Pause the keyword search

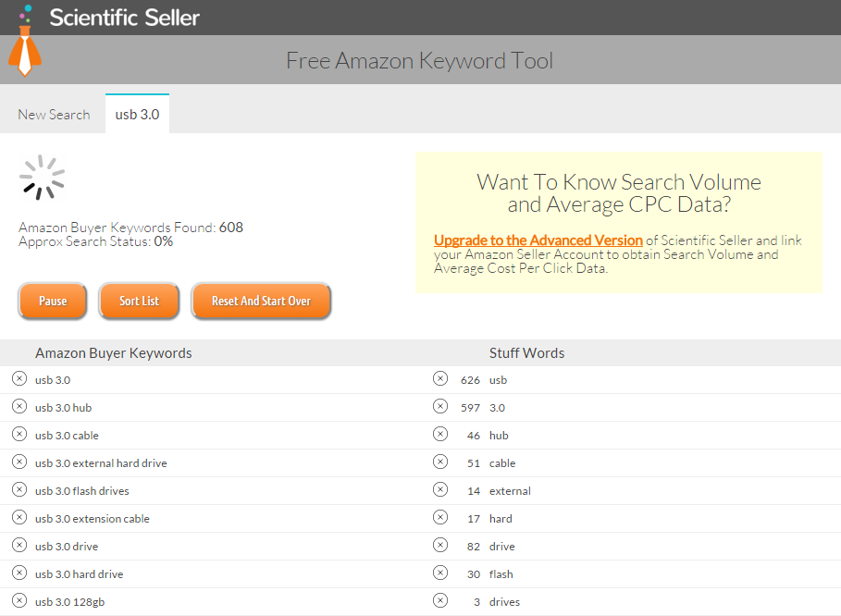tap(53, 301)
